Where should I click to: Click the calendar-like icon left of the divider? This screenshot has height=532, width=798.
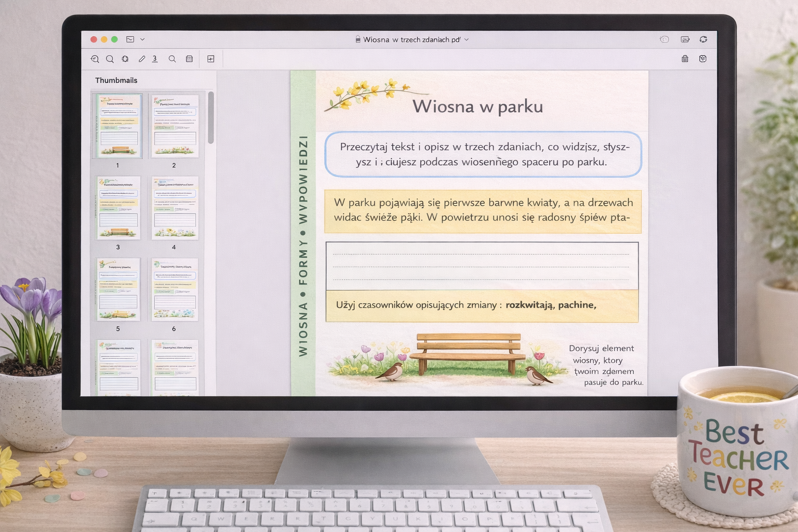tap(190, 59)
